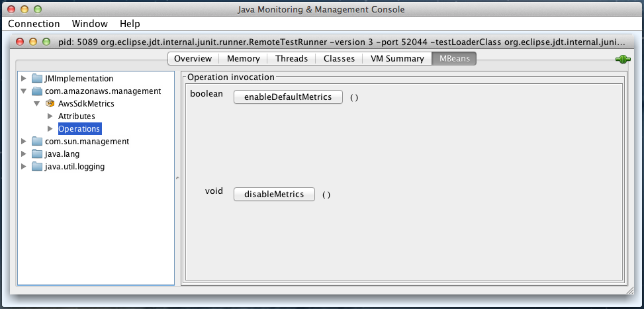The image size is (644, 309).
Task: Open the Connection menu
Action: tap(34, 24)
